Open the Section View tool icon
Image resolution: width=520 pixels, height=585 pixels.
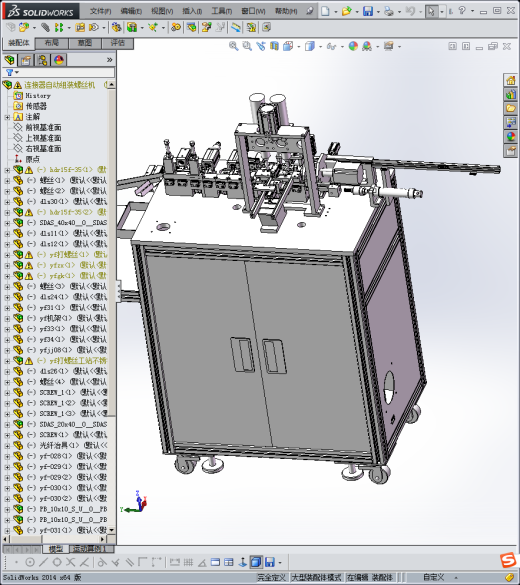tap(275, 46)
